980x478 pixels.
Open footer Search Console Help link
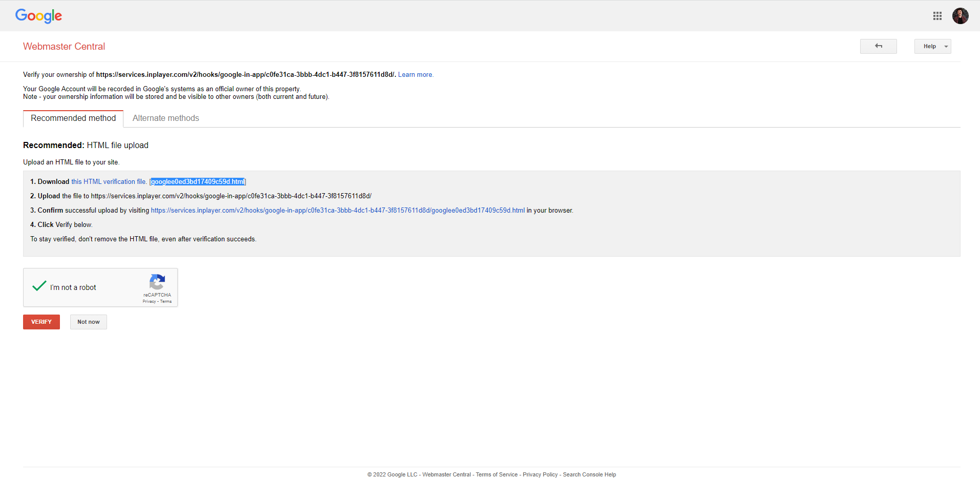590,475
